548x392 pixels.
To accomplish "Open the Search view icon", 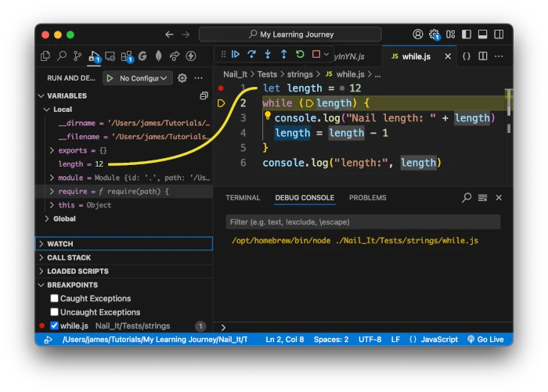I will click(62, 56).
